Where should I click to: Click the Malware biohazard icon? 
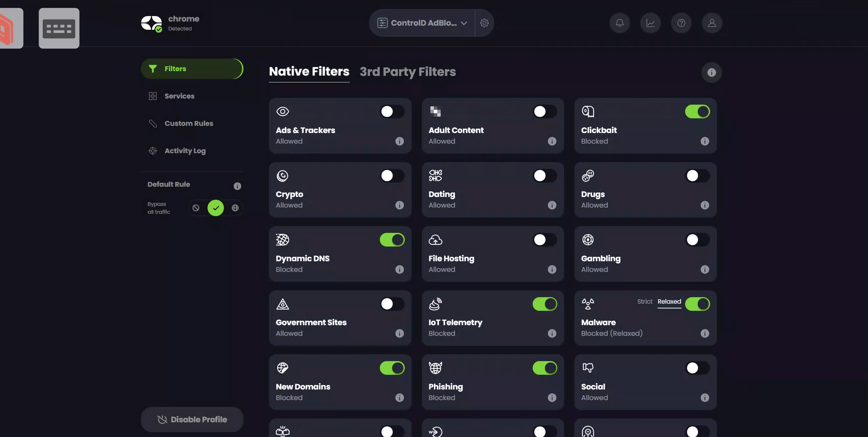coord(588,304)
